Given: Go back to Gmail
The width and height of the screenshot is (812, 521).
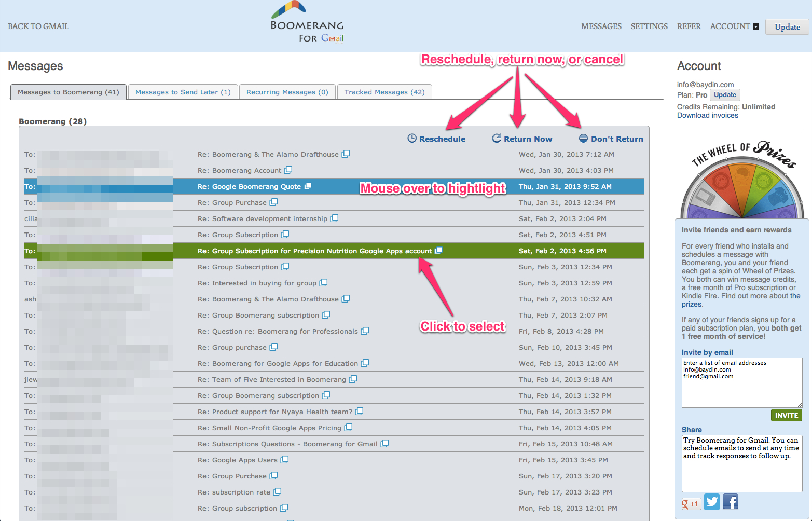Looking at the screenshot, I should point(38,26).
